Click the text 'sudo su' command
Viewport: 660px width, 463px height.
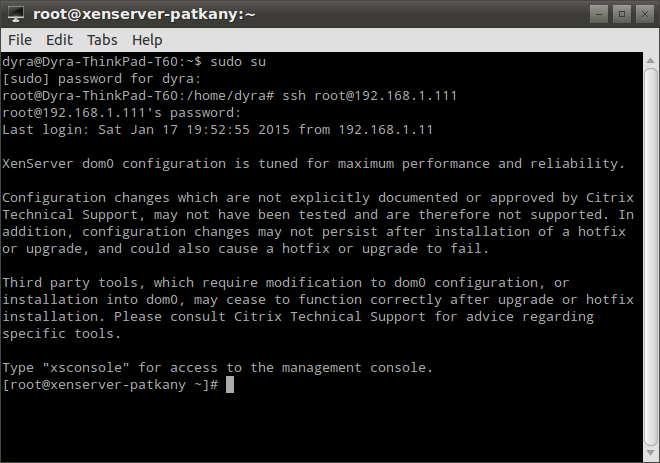[238, 62]
